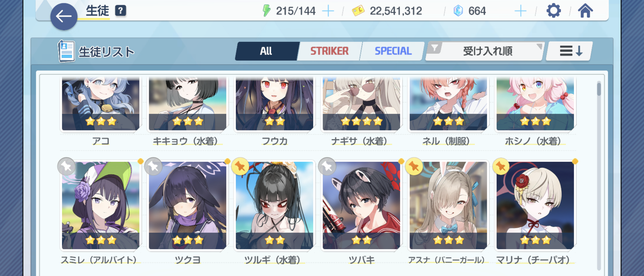Return to the home screen icon

click(x=585, y=11)
